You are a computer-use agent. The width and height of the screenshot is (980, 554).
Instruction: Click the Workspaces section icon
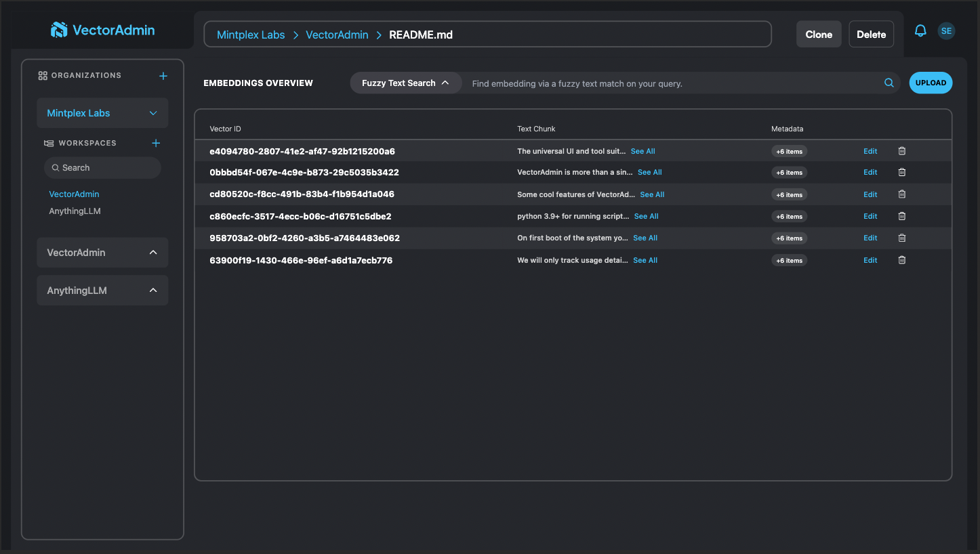tap(49, 143)
